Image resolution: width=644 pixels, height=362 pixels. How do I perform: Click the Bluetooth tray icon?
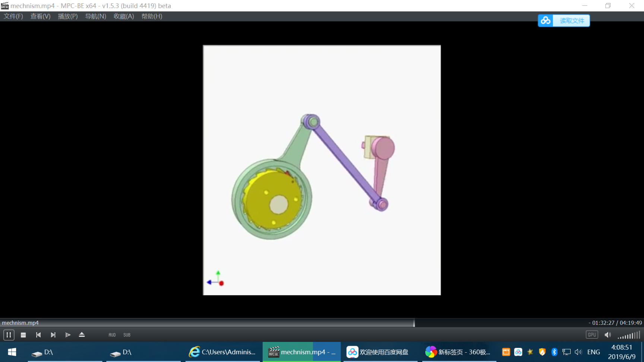[554, 352]
